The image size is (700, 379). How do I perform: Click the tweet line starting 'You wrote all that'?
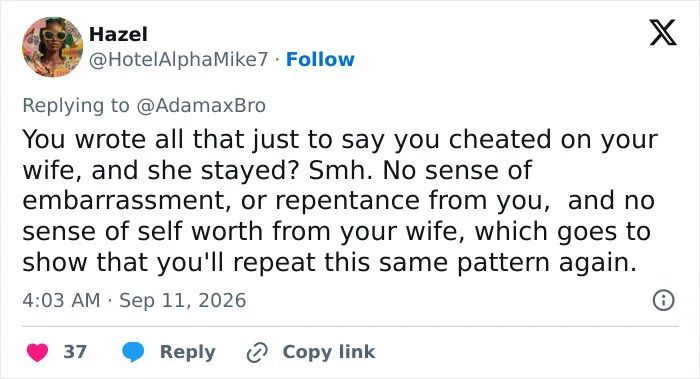click(340, 139)
